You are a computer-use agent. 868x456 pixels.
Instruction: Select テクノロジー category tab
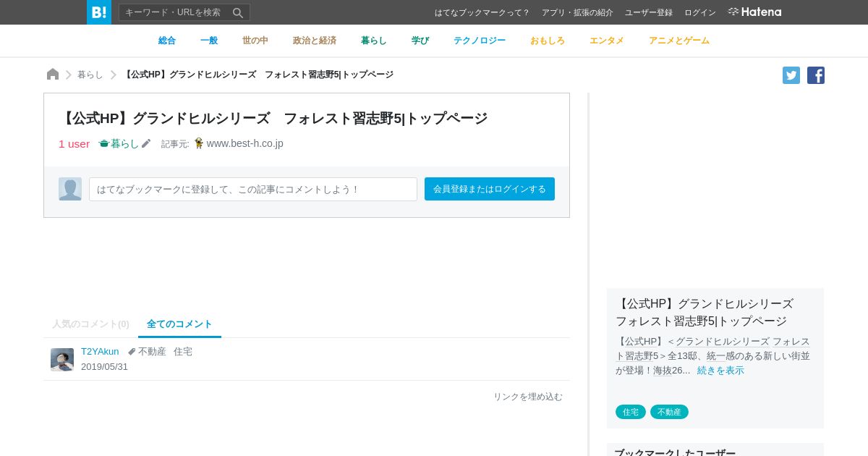480,41
